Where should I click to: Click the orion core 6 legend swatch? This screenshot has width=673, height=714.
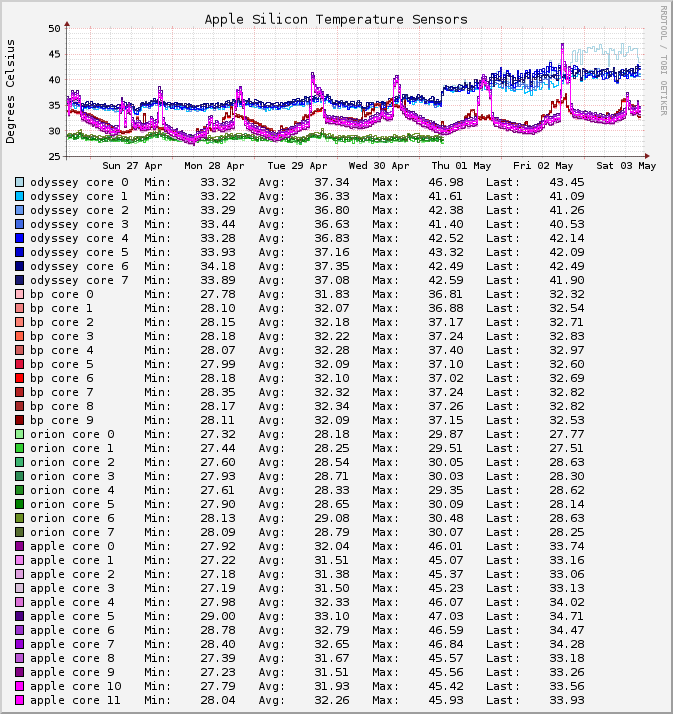point(20,518)
